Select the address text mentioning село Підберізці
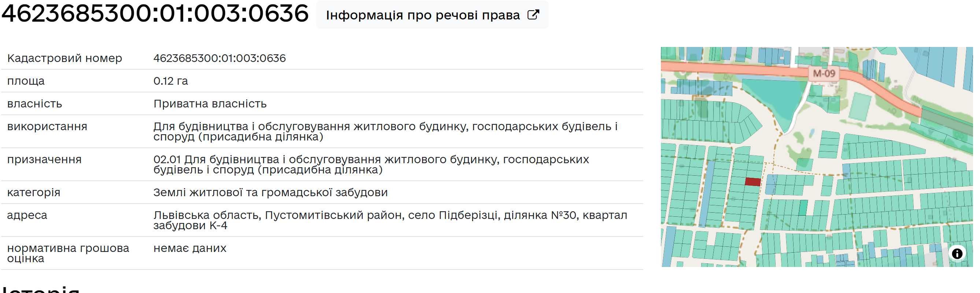Image resolution: width=980 pixels, height=293 pixels. tap(390, 220)
